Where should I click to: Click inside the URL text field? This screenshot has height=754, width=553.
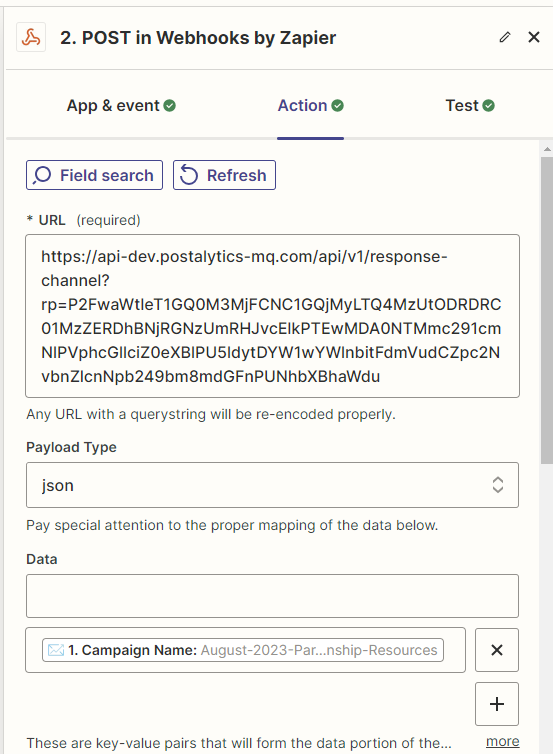coord(272,316)
